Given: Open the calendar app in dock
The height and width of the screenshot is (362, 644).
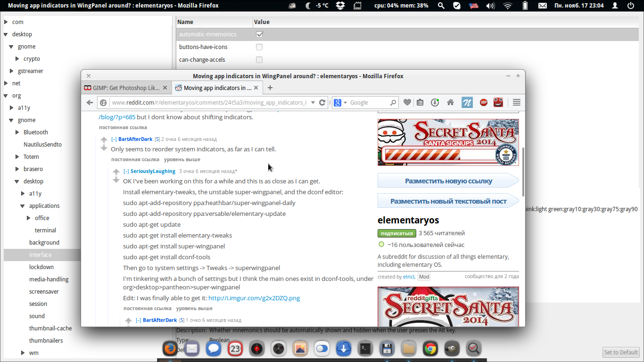Looking at the screenshot, I should pos(235,349).
